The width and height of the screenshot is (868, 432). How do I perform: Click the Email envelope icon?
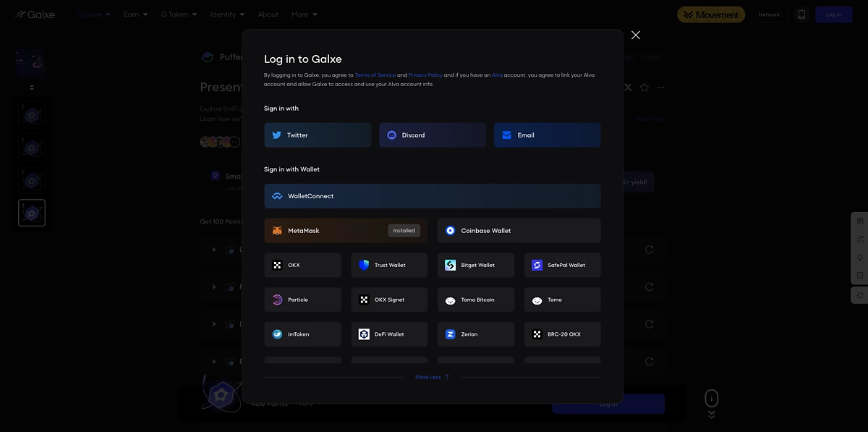[506, 135]
